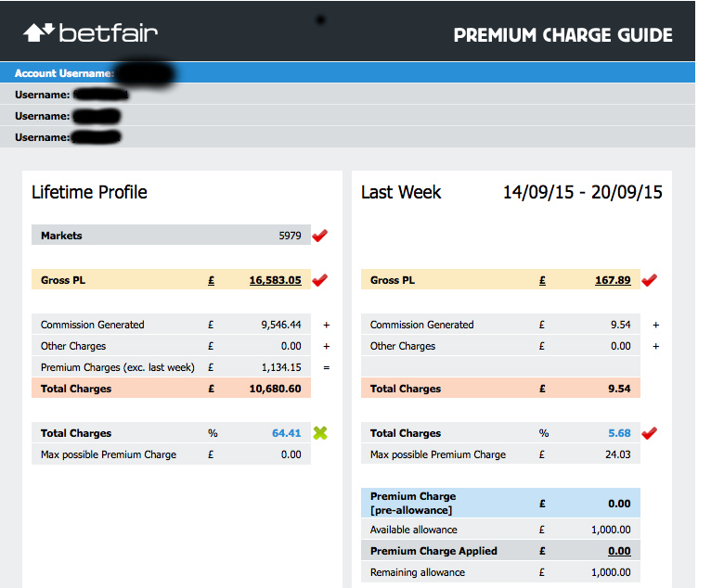
Task: Click the red checkmark beside Markets
Action: (319, 236)
